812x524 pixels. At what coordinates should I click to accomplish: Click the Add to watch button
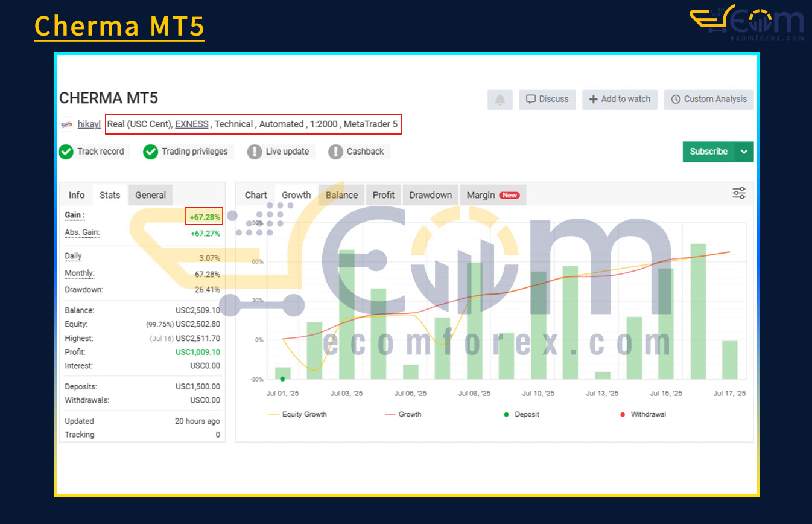(x=620, y=99)
